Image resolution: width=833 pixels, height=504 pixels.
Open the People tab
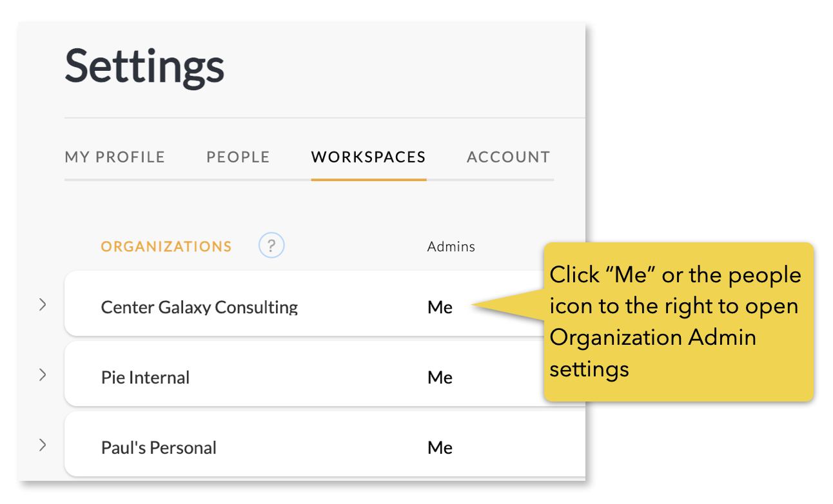[238, 157]
